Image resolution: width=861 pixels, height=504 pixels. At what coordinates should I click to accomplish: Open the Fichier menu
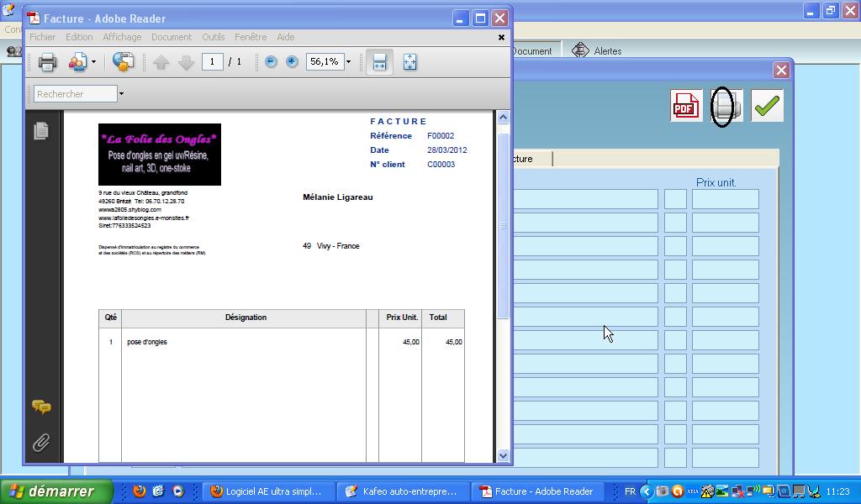(x=42, y=37)
